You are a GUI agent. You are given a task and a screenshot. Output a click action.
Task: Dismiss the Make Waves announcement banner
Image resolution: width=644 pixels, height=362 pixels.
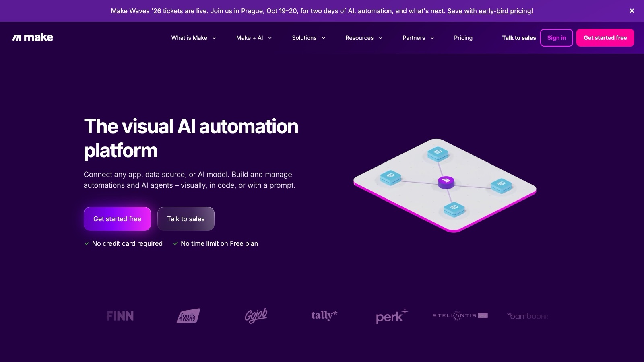[x=632, y=11]
